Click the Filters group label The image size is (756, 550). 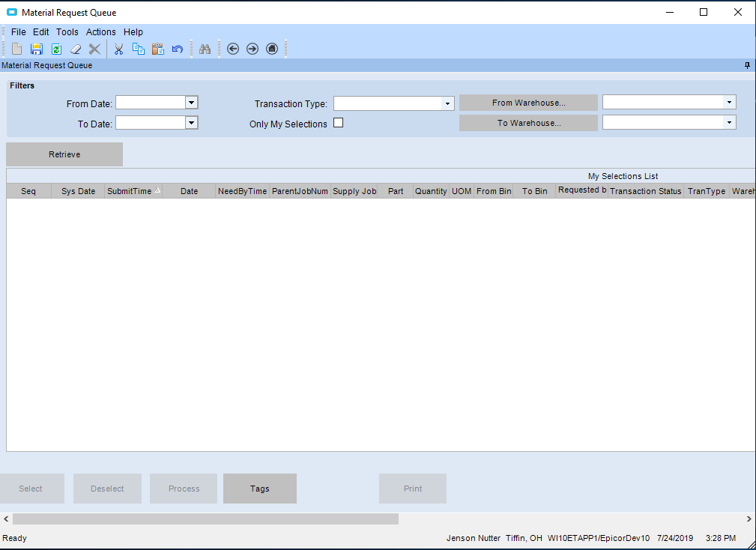(22, 86)
